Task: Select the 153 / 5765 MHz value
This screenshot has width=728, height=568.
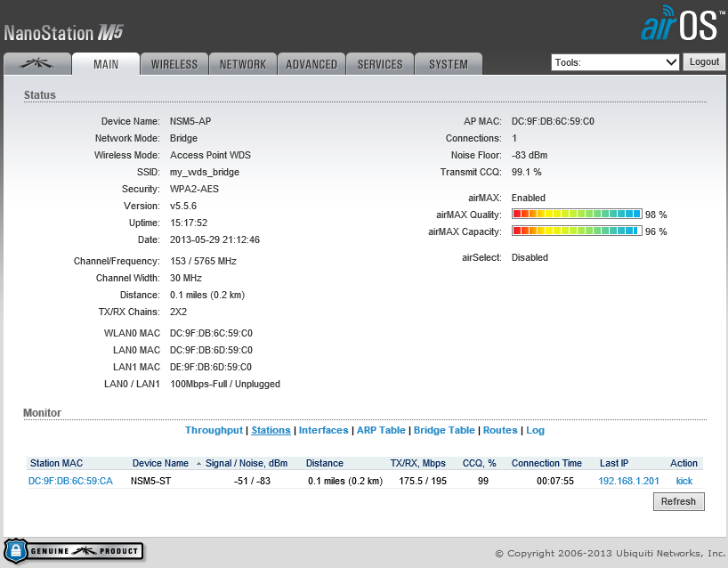Action: coord(203,261)
